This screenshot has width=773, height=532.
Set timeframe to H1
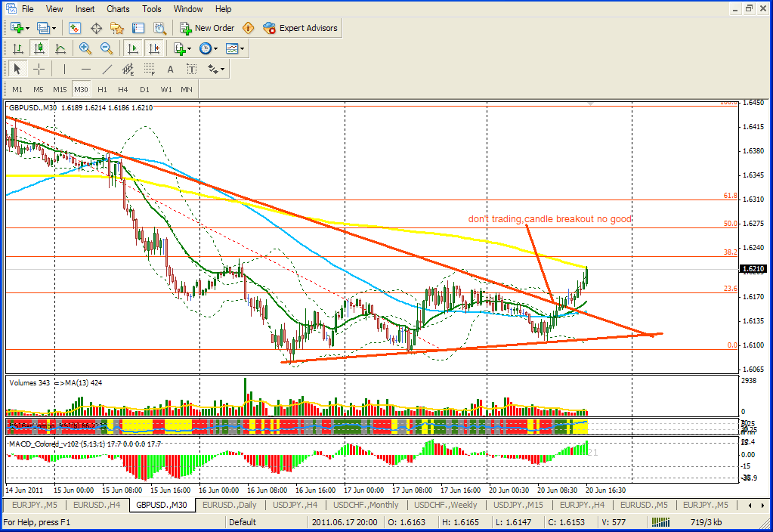tap(102, 89)
